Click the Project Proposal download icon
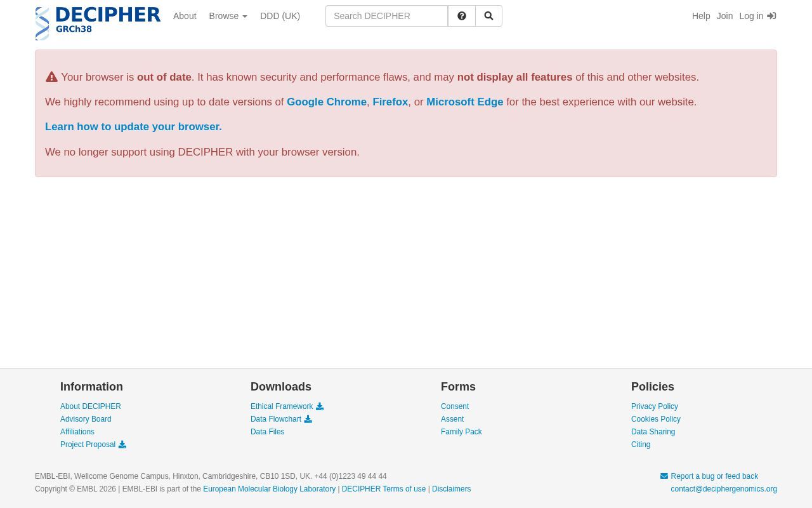 (x=122, y=444)
